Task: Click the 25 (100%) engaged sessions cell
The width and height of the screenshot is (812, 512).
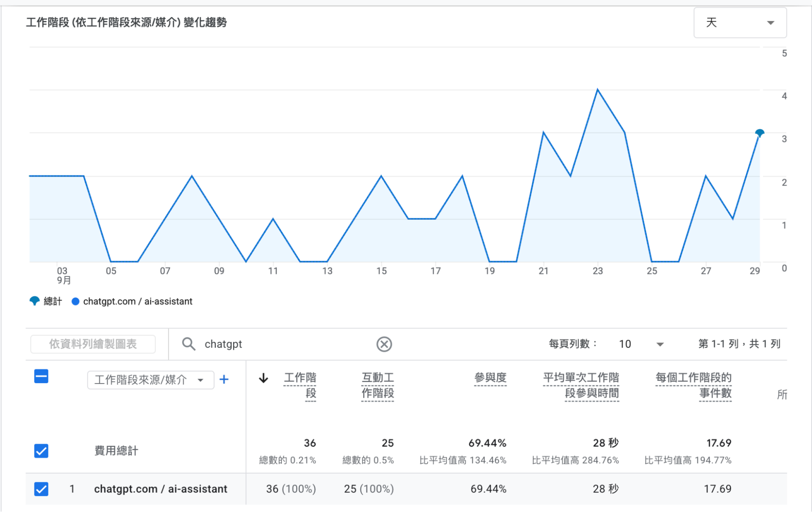Action: [x=369, y=489]
